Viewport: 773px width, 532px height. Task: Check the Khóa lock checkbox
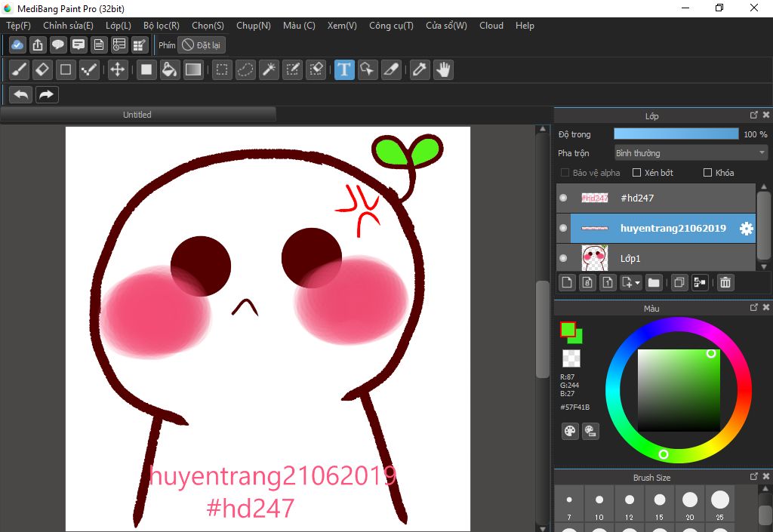(707, 173)
